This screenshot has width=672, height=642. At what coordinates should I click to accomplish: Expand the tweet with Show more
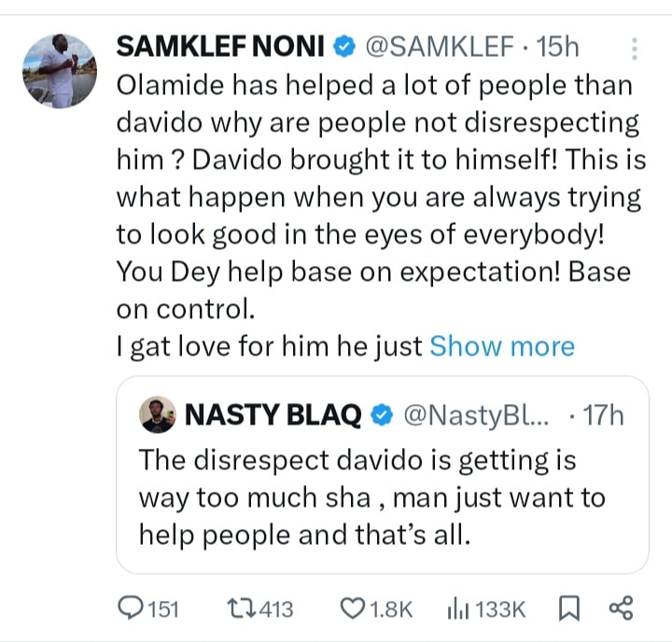click(x=501, y=346)
